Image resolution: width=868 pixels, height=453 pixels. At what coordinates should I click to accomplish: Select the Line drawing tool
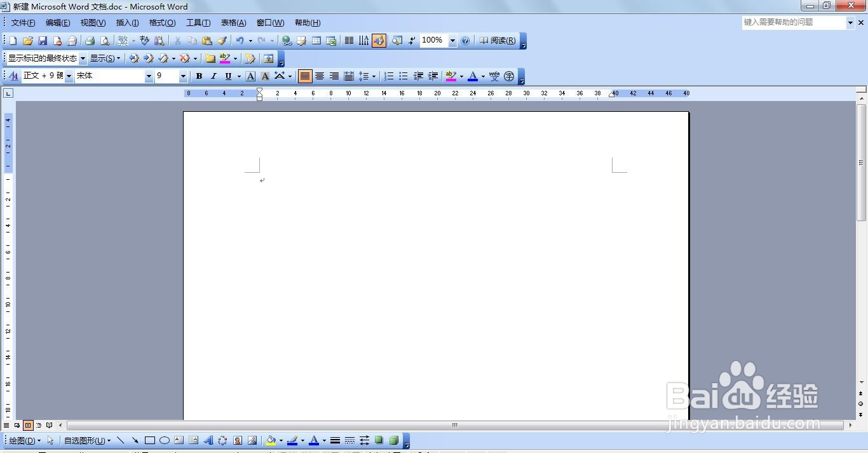[121, 440]
